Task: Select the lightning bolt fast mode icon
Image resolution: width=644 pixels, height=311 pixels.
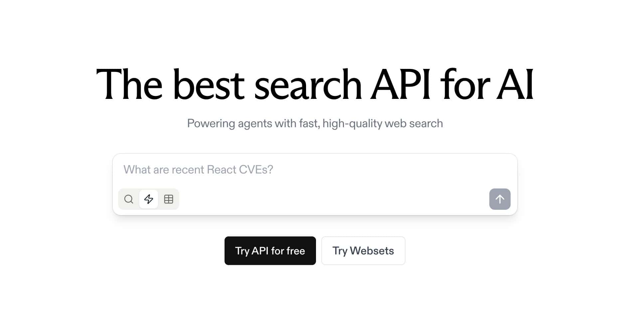Action: pyautogui.click(x=149, y=199)
